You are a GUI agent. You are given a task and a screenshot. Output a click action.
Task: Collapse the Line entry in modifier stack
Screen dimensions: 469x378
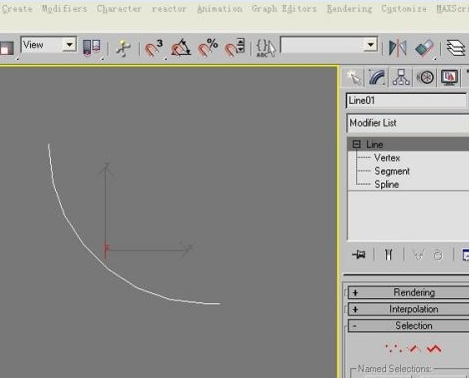356,144
